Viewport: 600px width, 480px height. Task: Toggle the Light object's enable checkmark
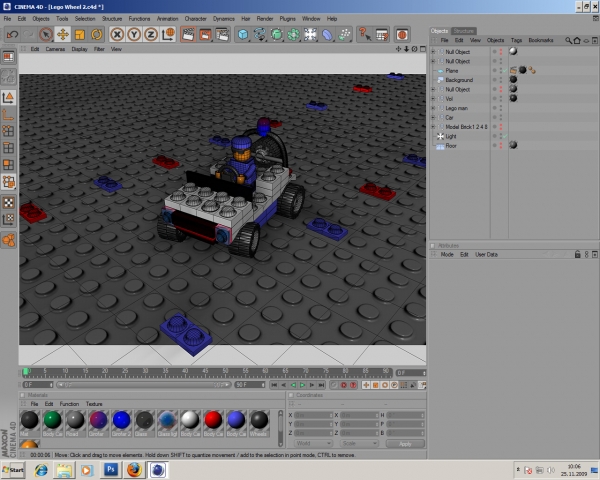505,136
